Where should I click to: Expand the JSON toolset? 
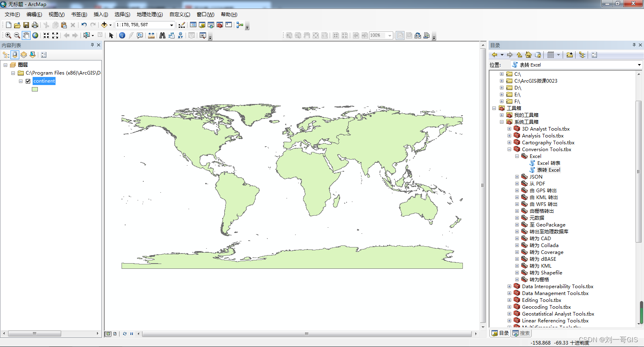(517, 177)
